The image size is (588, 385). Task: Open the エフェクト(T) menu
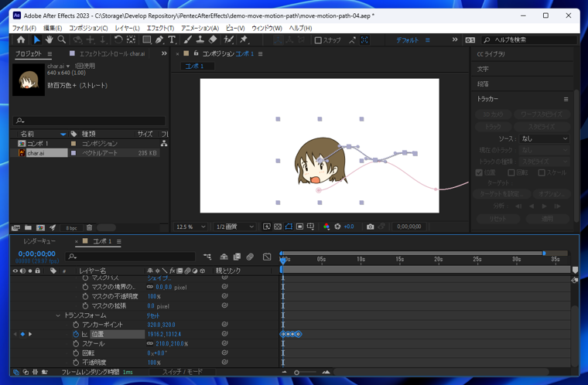pos(160,28)
